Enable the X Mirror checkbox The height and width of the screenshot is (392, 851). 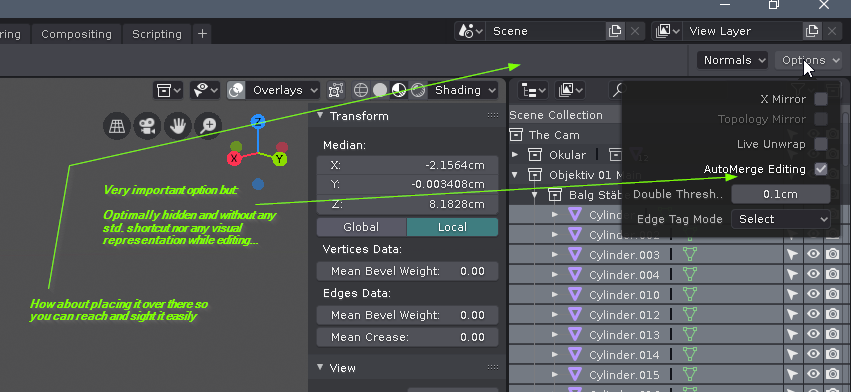click(x=821, y=99)
